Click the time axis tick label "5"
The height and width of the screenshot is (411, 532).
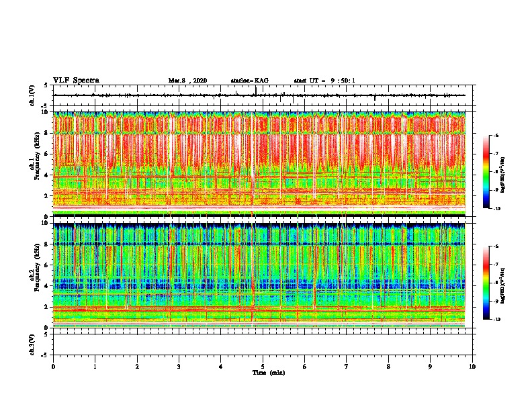(263, 367)
